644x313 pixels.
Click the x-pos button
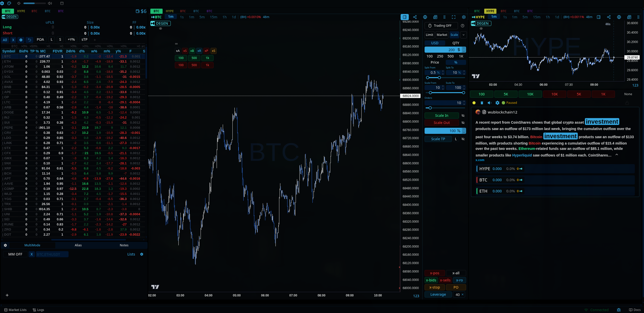435,273
